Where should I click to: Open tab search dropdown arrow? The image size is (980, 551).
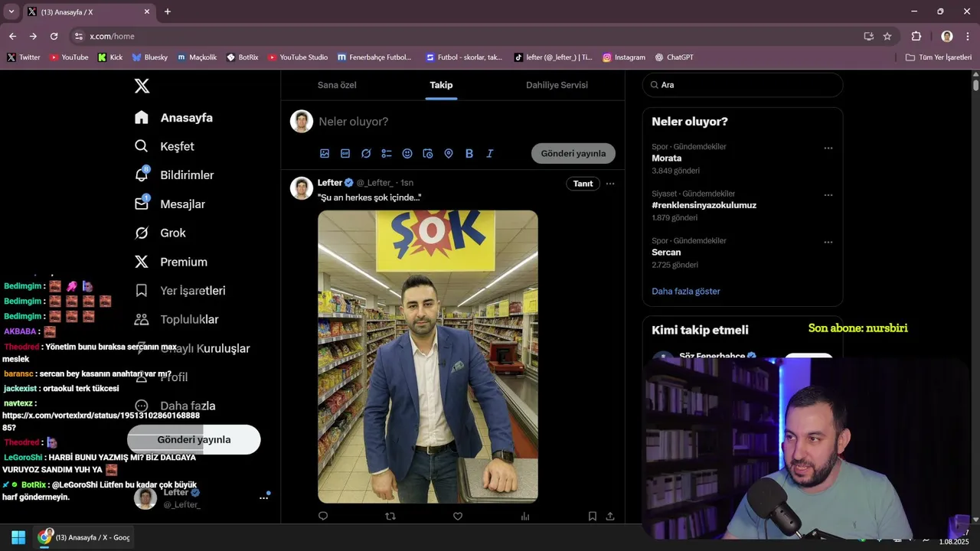pyautogui.click(x=11, y=11)
